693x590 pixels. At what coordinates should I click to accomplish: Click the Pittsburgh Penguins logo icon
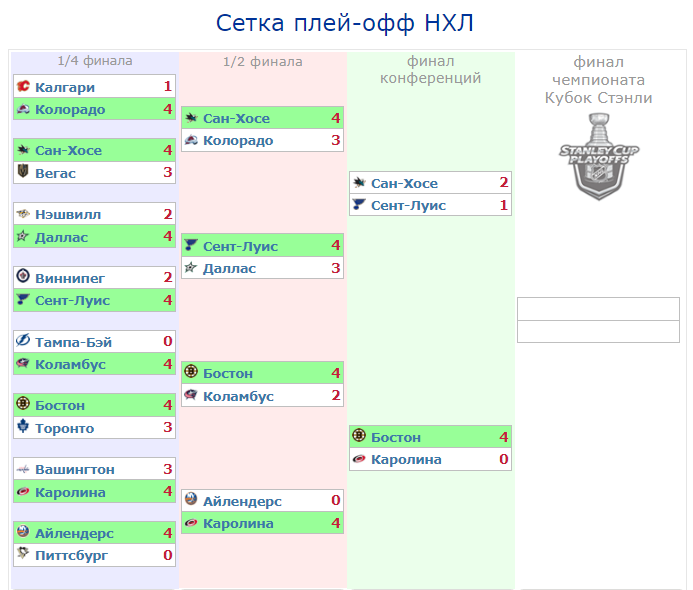click(23, 555)
